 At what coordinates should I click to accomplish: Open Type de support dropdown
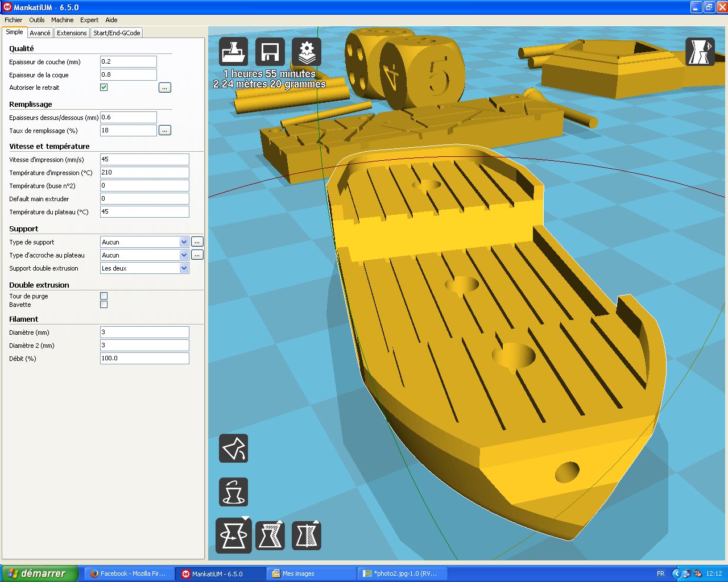(144, 242)
